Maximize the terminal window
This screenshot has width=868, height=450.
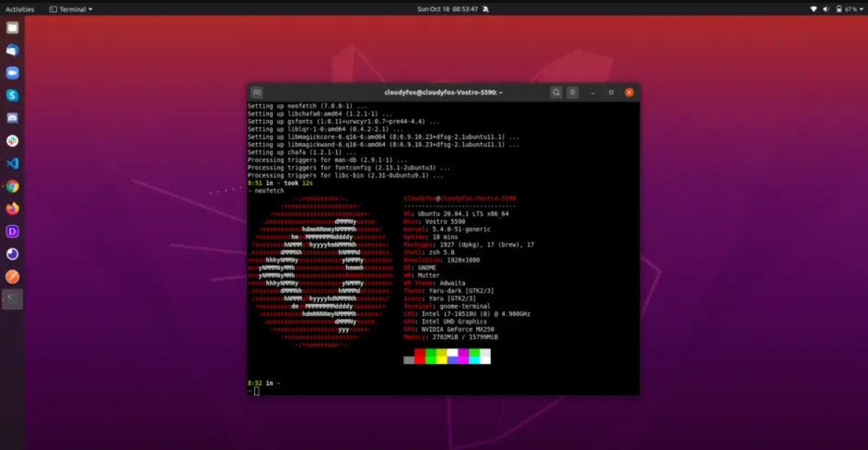tap(611, 93)
